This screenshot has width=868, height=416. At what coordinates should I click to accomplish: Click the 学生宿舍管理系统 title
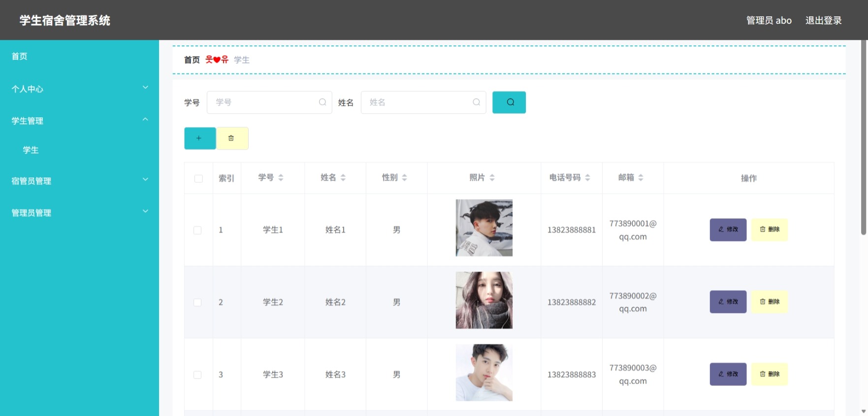click(65, 20)
